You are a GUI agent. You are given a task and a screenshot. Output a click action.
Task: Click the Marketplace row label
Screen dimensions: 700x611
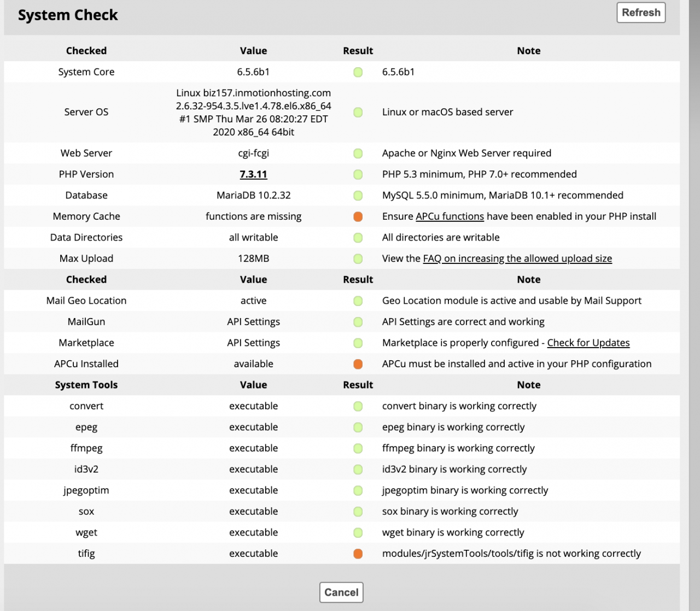[x=86, y=343]
